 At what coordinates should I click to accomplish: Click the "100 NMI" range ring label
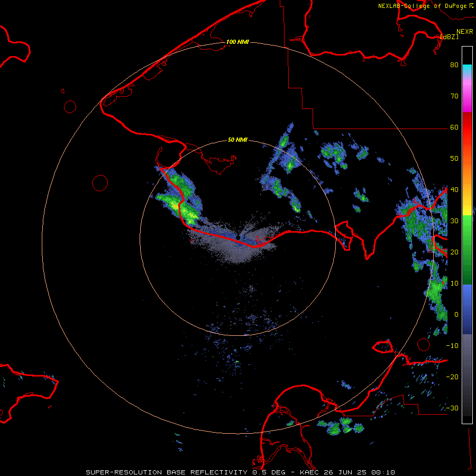[x=237, y=42]
